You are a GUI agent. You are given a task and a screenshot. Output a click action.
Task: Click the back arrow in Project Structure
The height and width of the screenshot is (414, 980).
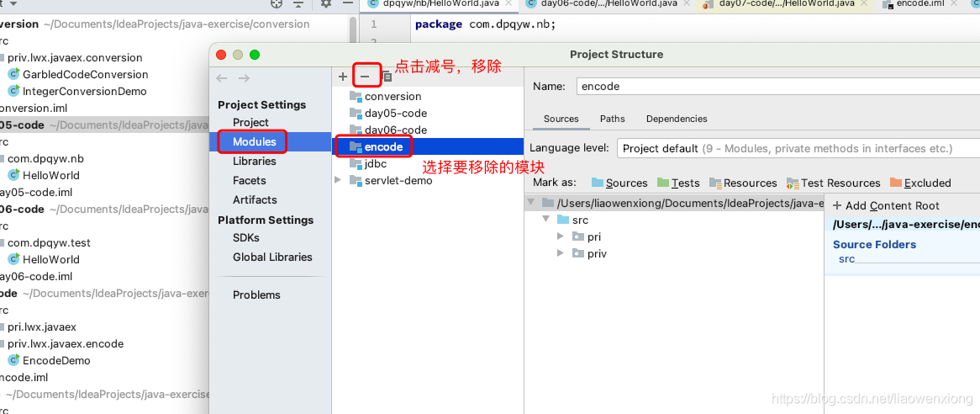(x=221, y=78)
